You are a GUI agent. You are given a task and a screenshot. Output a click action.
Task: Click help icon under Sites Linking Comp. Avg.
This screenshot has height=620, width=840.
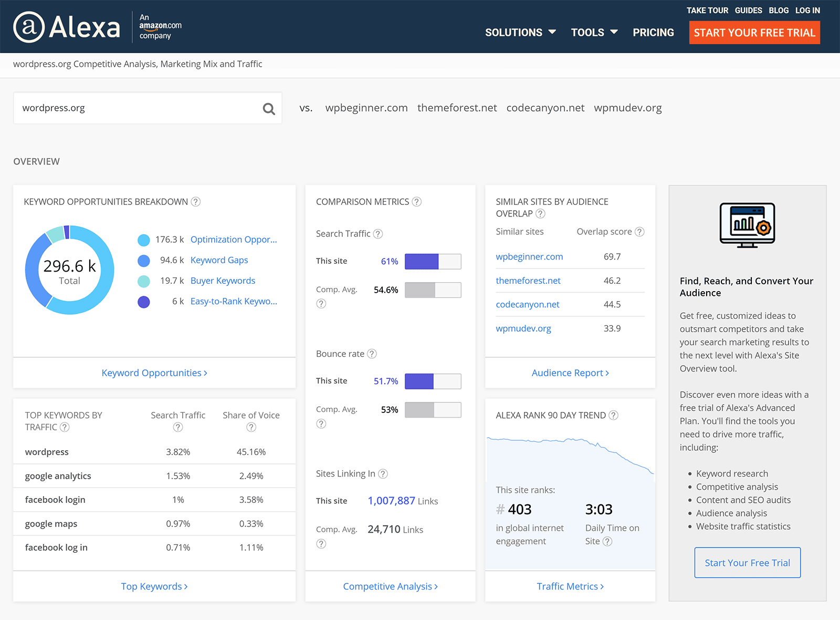[x=321, y=544]
